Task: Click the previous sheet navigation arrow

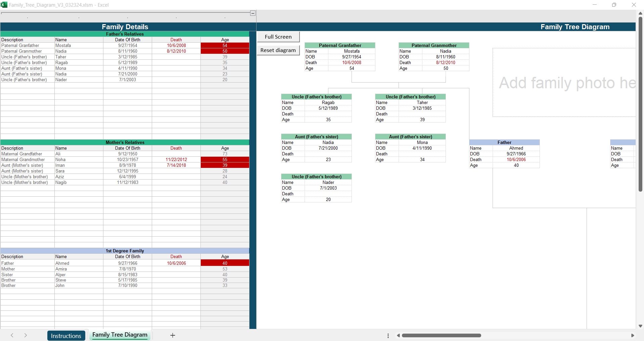Action: coord(12,335)
